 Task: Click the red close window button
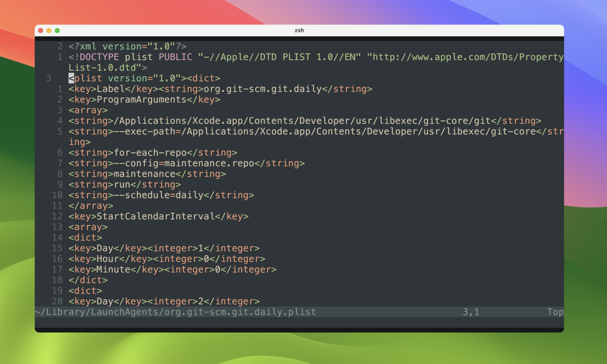41,30
